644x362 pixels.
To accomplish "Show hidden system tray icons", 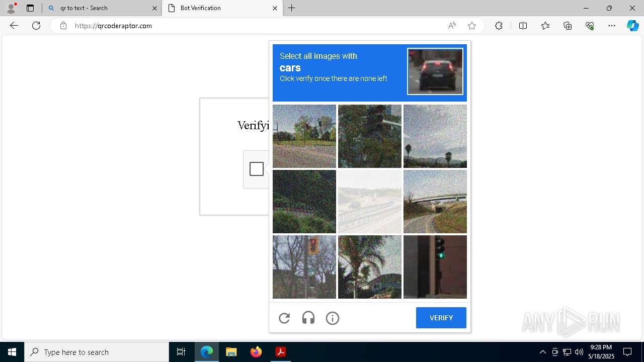I will (542, 352).
